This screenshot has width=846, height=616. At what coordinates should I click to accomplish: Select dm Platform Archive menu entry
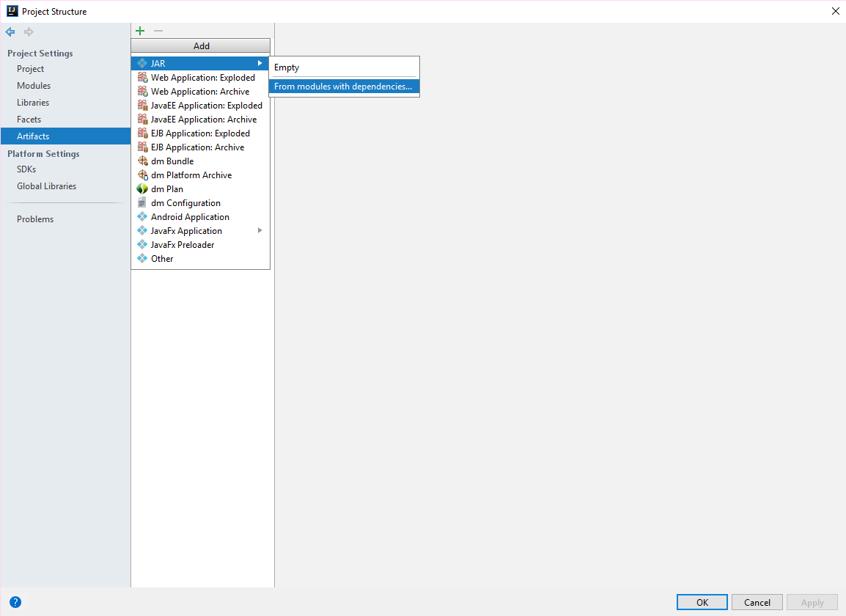pyautogui.click(x=200, y=175)
